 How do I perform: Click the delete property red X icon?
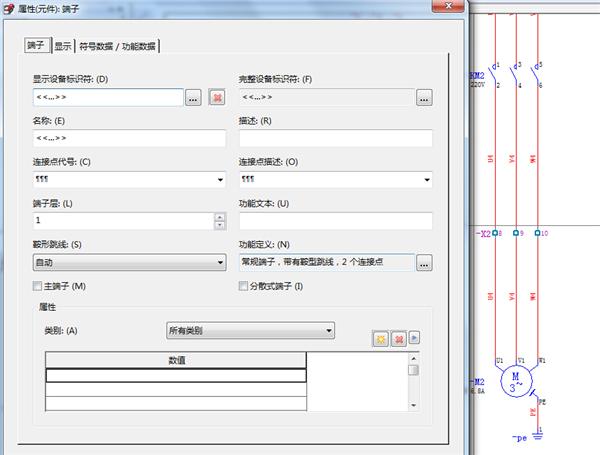point(397,340)
